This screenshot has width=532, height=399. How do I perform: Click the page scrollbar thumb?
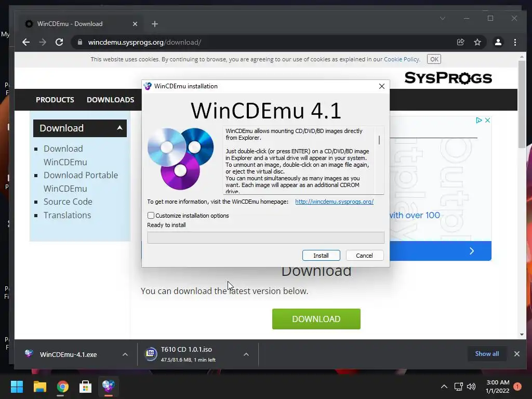522,105
